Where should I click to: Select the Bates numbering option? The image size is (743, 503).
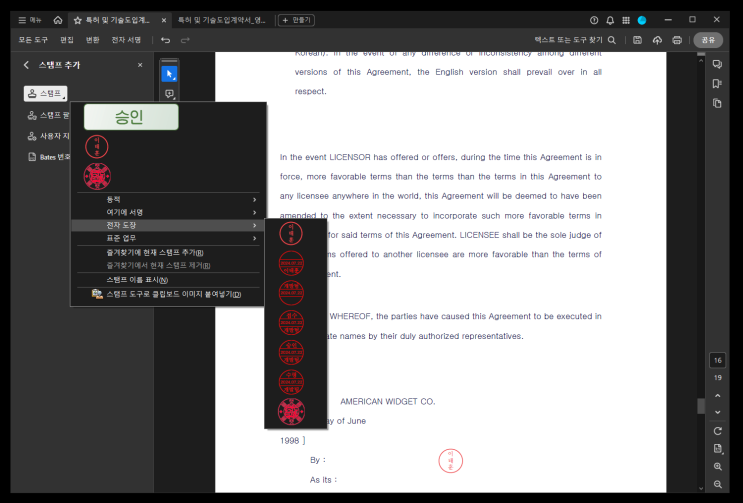[x=48, y=157]
